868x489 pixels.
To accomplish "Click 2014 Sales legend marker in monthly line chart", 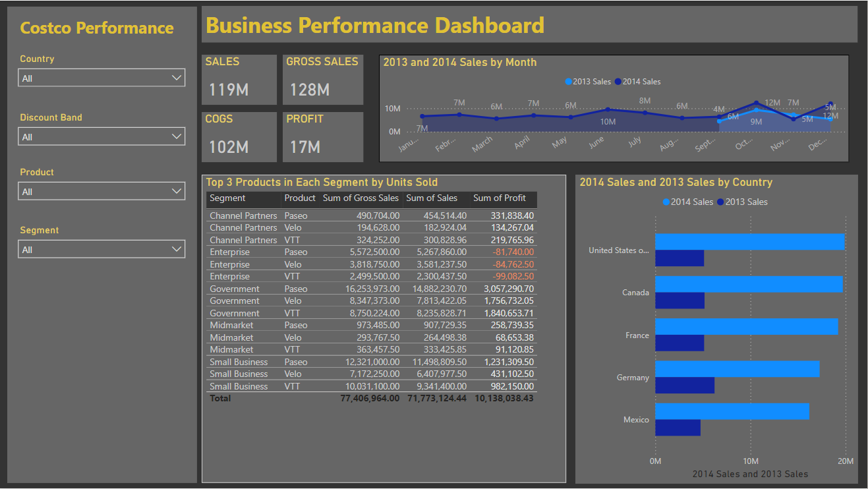I will coord(618,82).
